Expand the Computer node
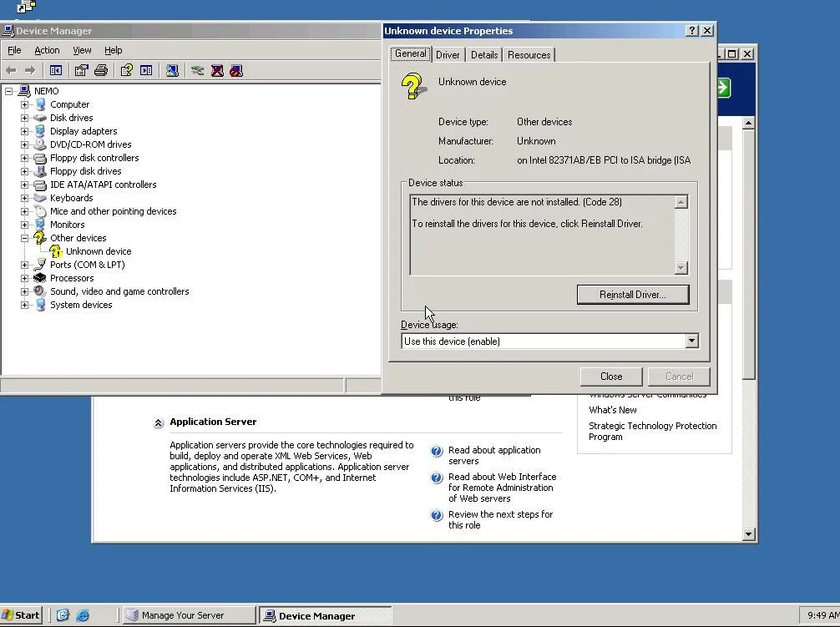The width and height of the screenshot is (840, 627). click(25, 104)
